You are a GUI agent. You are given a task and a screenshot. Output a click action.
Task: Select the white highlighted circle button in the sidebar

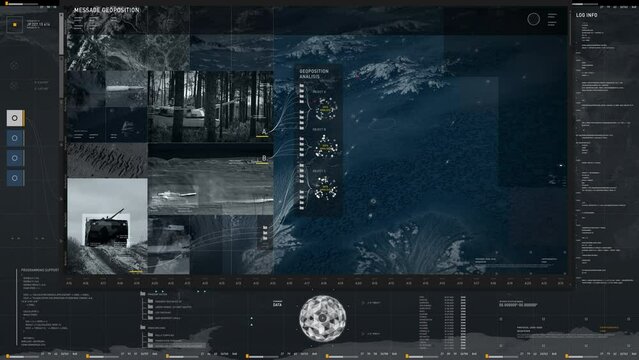coord(15,118)
